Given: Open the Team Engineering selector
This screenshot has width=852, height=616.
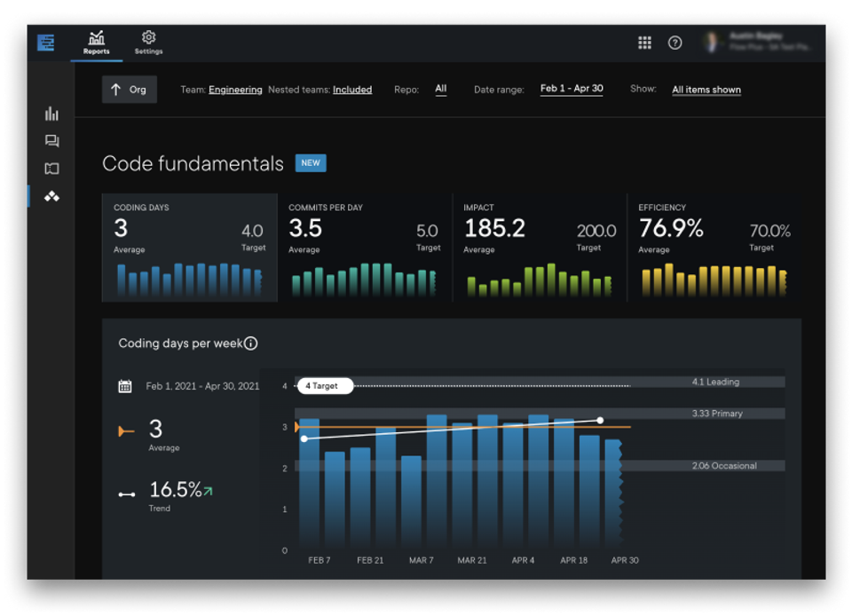Looking at the screenshot, I should pyautogui.click(x=237, y=90).
